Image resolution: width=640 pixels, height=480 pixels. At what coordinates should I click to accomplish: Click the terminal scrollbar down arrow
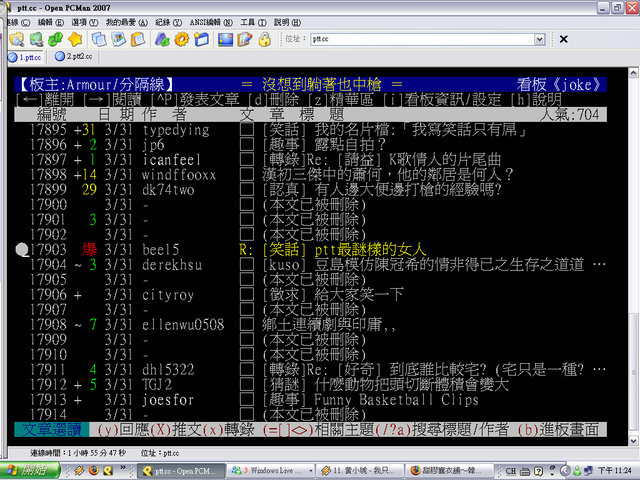click(x=633, y=441)
